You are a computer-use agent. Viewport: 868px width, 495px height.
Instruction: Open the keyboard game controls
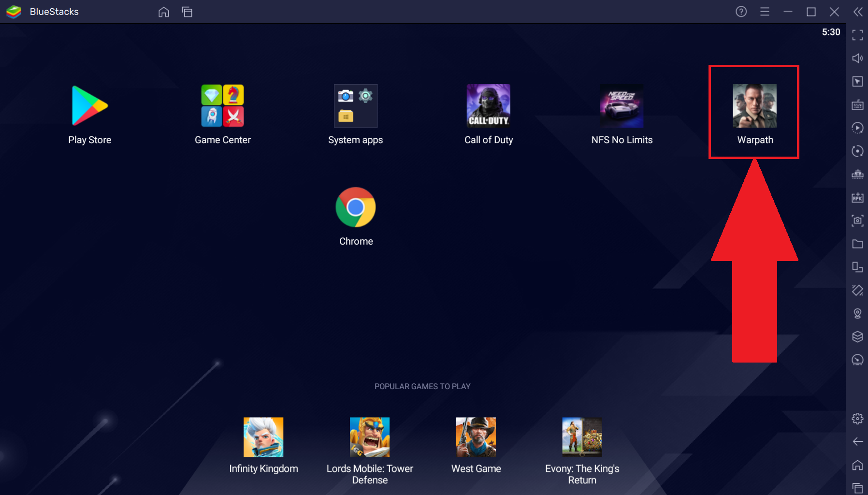[857, 105]
